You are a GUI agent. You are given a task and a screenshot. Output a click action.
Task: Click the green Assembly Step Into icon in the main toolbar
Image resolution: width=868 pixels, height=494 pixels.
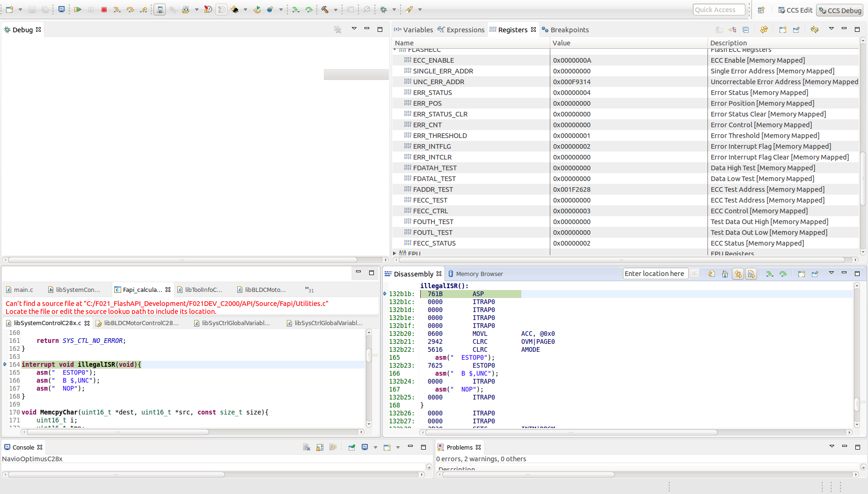tap(296, 9)
